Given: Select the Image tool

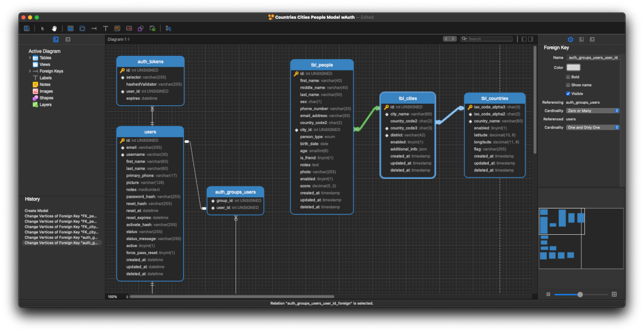Looking at the screenshot, I should coord(129,28).
